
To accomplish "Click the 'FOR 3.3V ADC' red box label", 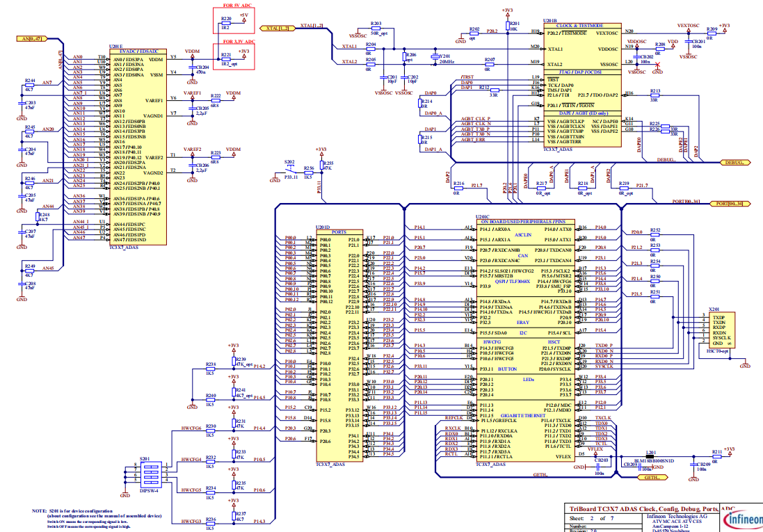I will click(239, 42).
